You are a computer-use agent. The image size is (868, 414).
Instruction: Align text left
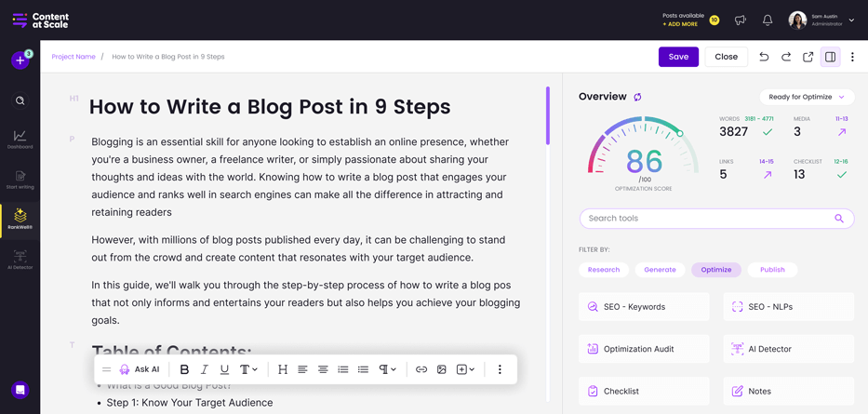(302, 369)
